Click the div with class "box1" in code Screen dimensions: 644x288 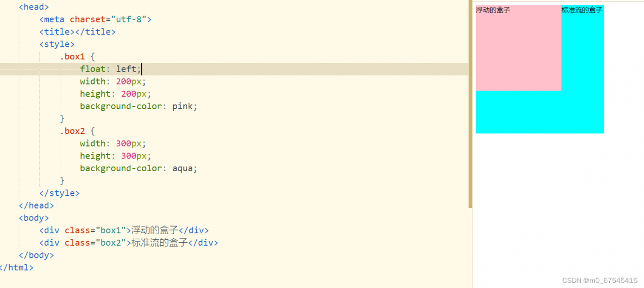(124, 230)
